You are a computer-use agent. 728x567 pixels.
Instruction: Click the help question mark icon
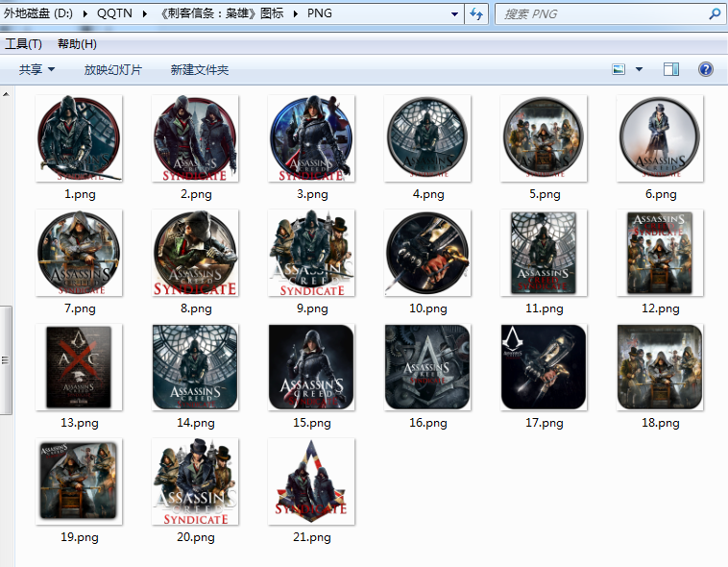pyautogui.click(x=706, y=69)
